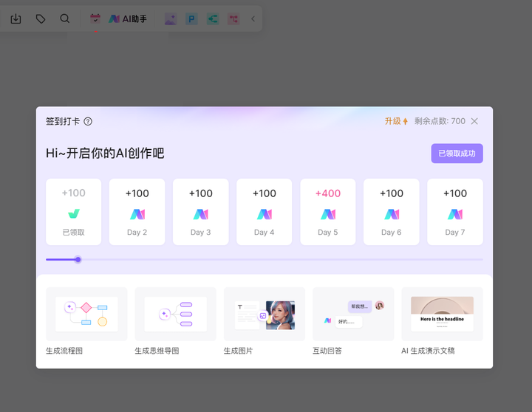Select the Day 3 reward card
532x412 pixels.
point(200,212)
